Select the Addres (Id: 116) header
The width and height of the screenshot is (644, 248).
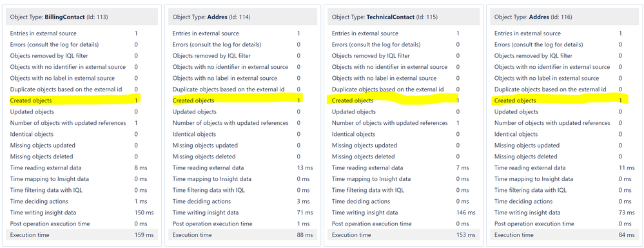tap(564, 17)
